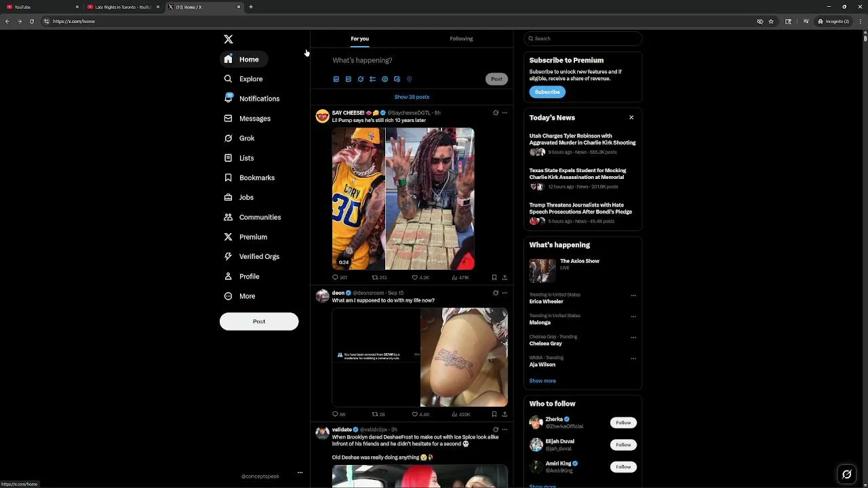Screen dimensions: 868x488
Task: Reply to deon's post
Action: click(338, 414)
